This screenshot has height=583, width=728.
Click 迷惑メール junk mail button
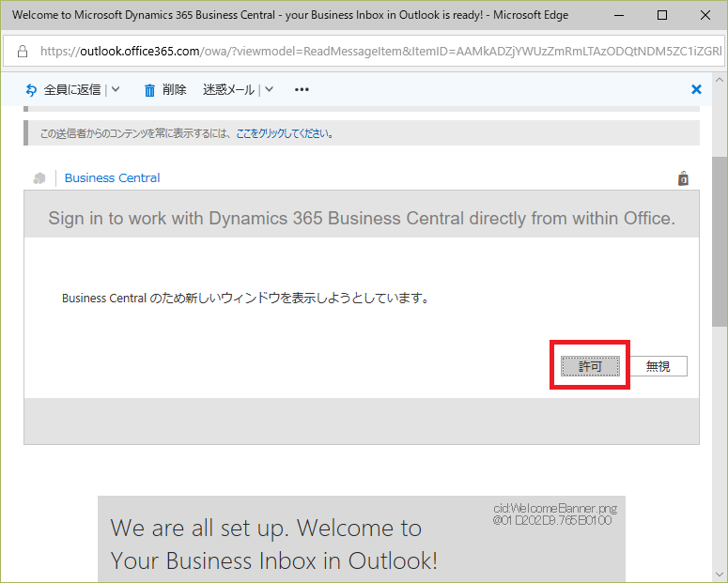tap(228, 89)
